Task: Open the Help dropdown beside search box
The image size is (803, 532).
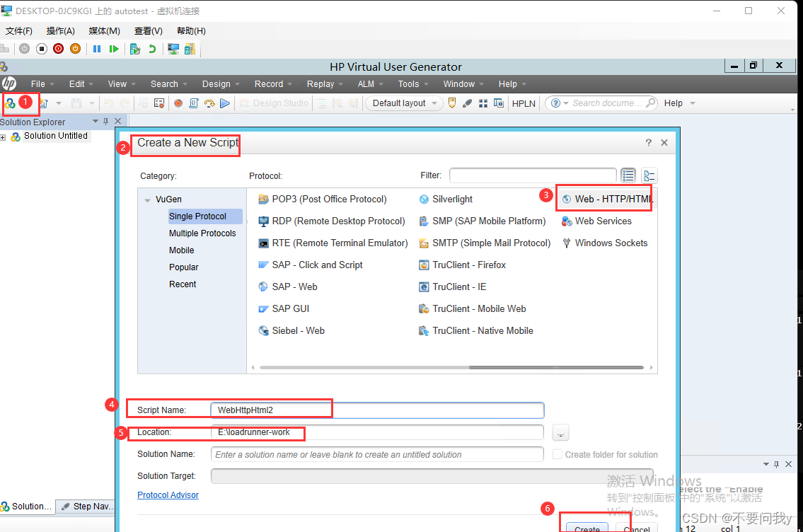Action: tap(693, 103)
